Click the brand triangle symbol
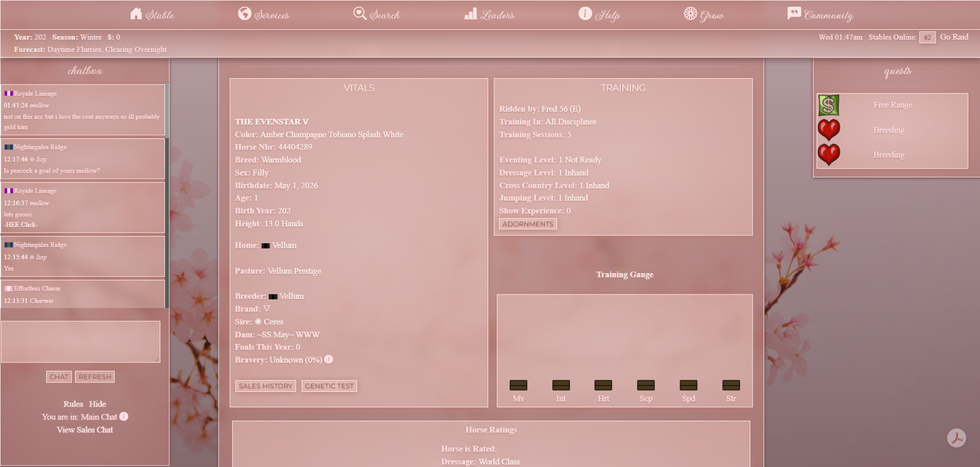The height and width of the screenshot is (467, 980). point(267,308)
